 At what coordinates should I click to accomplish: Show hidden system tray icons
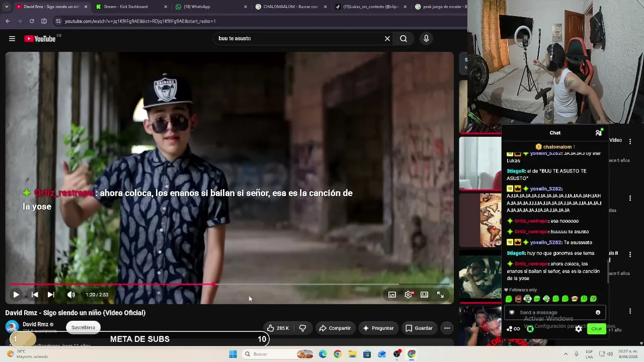567,354
